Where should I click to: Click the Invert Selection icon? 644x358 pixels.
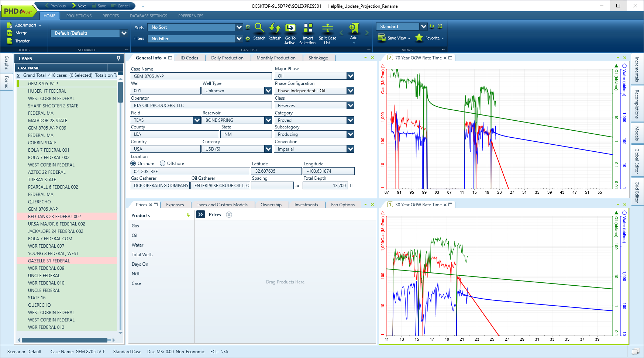coord(307,28)
